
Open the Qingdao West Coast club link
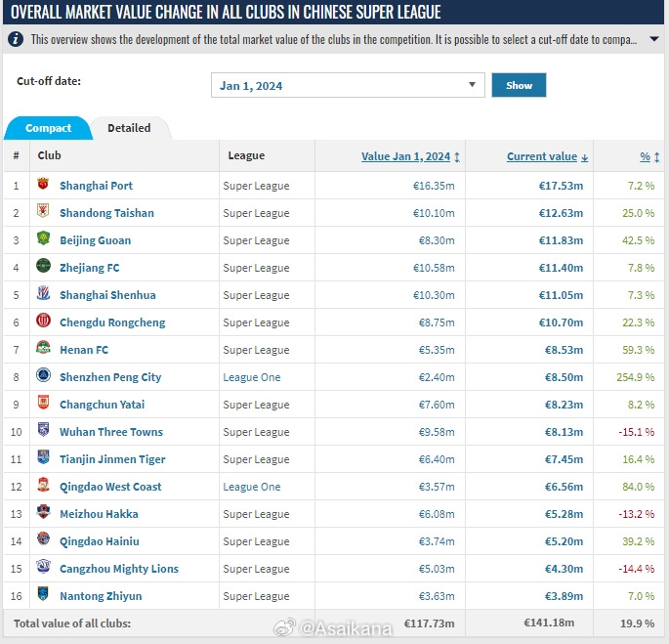[x=110, y=487]
